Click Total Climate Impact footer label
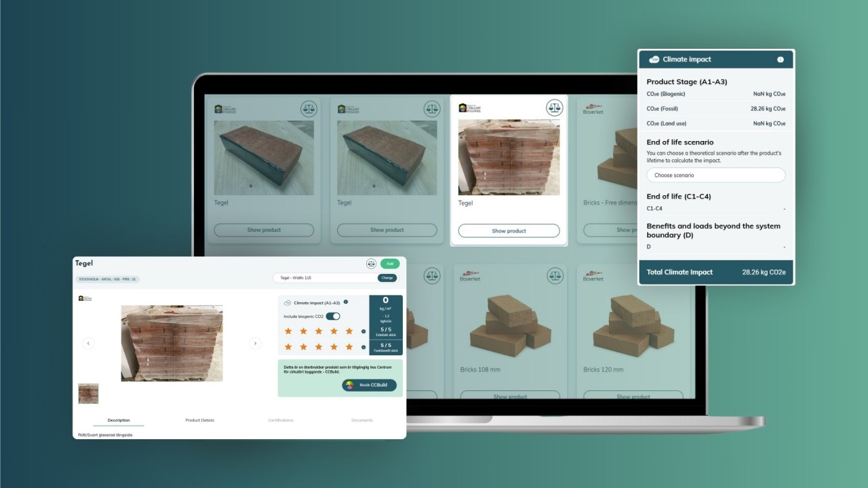The height and width of the screenshot is (488, 868). [x=679, y=272]
